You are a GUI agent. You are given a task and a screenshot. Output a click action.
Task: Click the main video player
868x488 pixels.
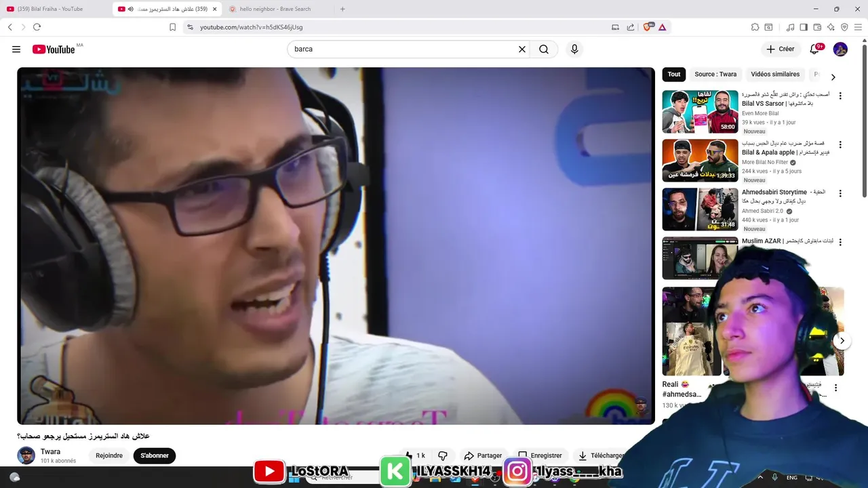tap(336, 246)
